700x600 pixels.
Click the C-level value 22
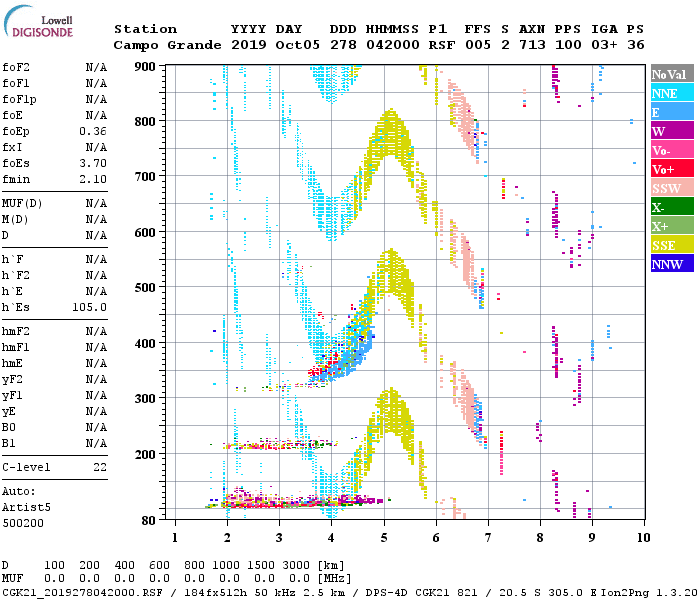tap(100, 467)
